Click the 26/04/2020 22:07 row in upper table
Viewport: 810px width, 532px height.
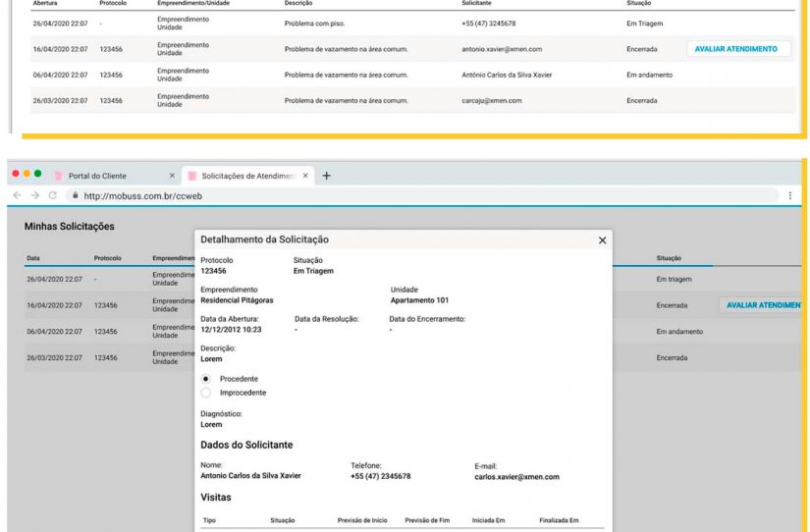[x=412, y=24]
